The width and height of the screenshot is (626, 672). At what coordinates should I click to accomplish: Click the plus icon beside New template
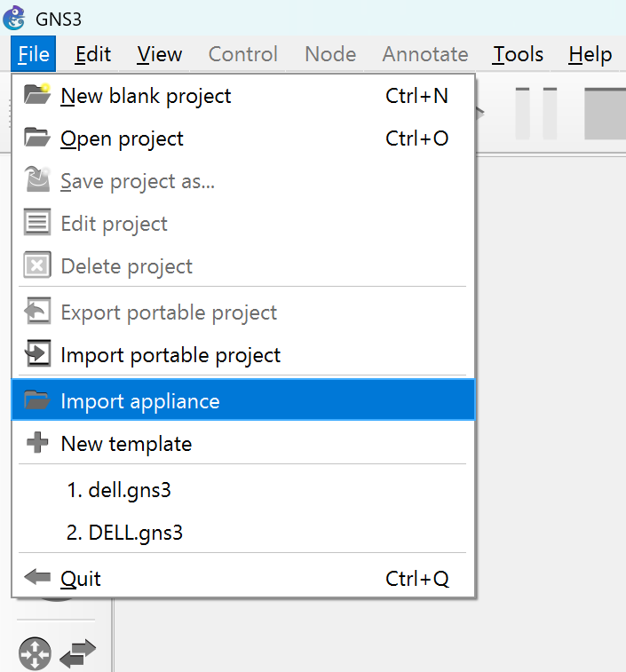(37, 443)
